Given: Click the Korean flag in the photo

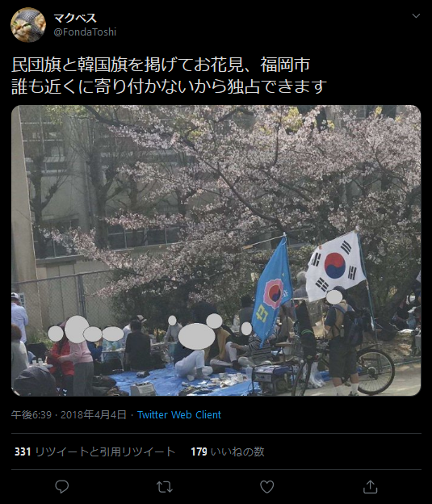Looking at the screenshot, I should [336, 266].
